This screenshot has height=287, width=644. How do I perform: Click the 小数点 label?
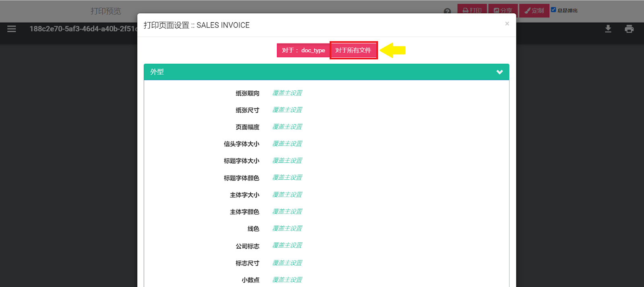[250, 280]
